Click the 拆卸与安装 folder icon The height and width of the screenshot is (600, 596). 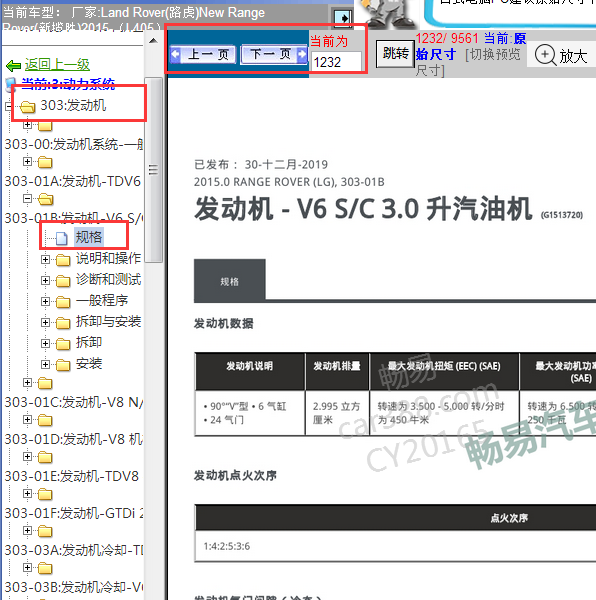click(x=63, y=323)
